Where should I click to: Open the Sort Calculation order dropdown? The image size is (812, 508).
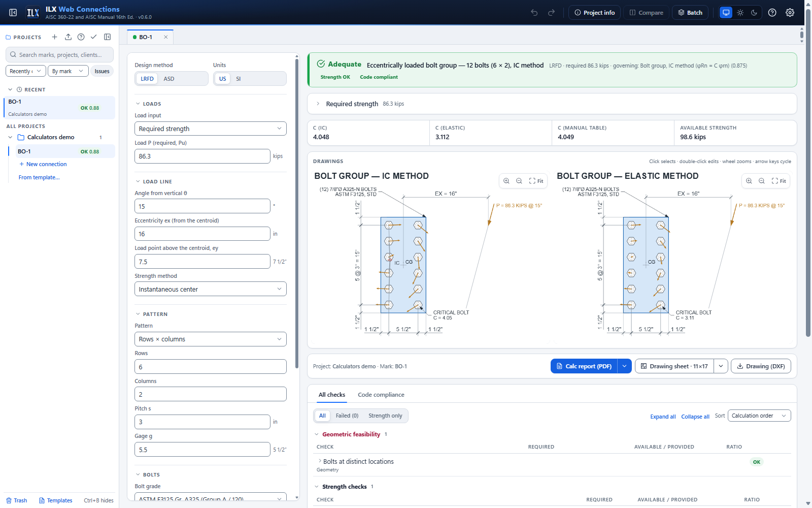[759, 416]
